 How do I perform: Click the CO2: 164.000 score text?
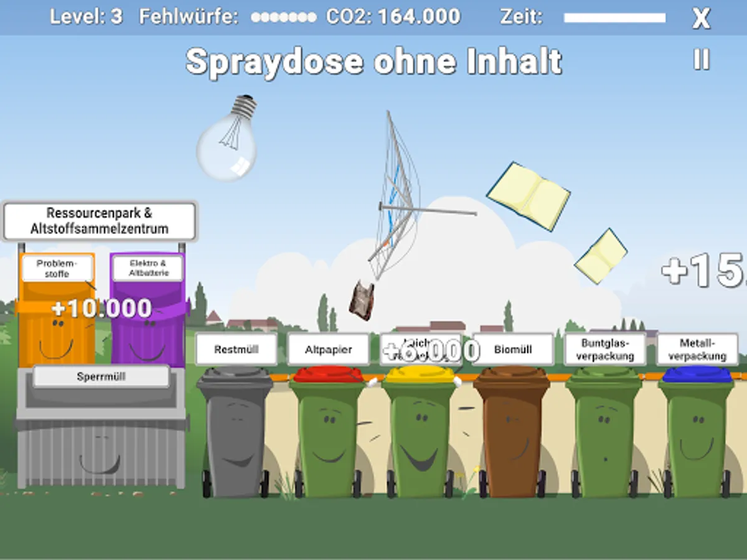[x=393, y=17]
